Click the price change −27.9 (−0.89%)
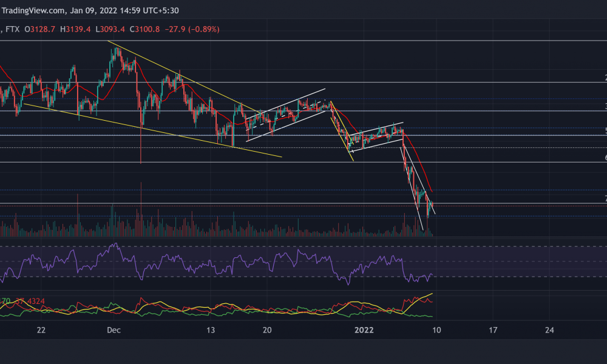This screenshot has width=607, height=364. [192, 29]
